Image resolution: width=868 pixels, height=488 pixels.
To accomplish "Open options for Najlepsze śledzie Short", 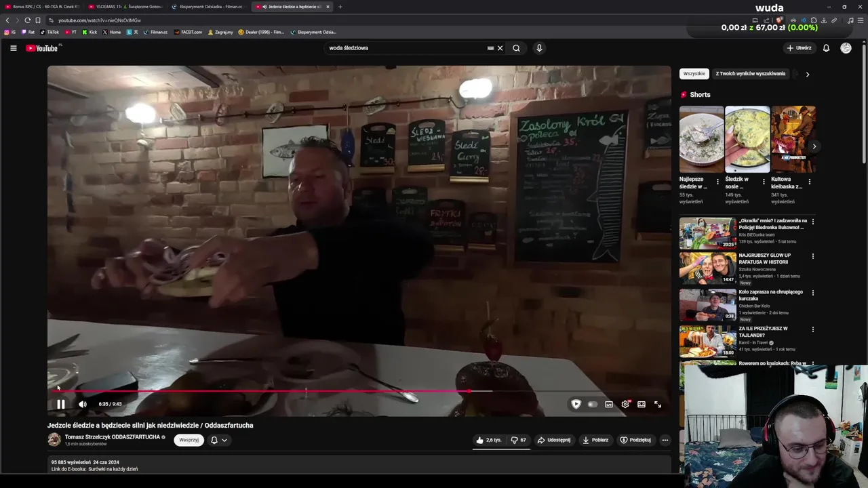I will [717, 182].
